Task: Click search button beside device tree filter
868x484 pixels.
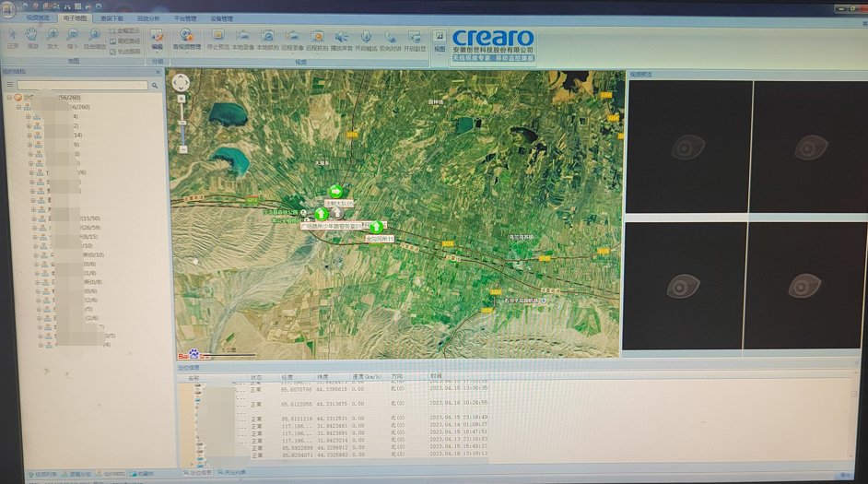Action: pyautogui.click(x=155, y=86)
